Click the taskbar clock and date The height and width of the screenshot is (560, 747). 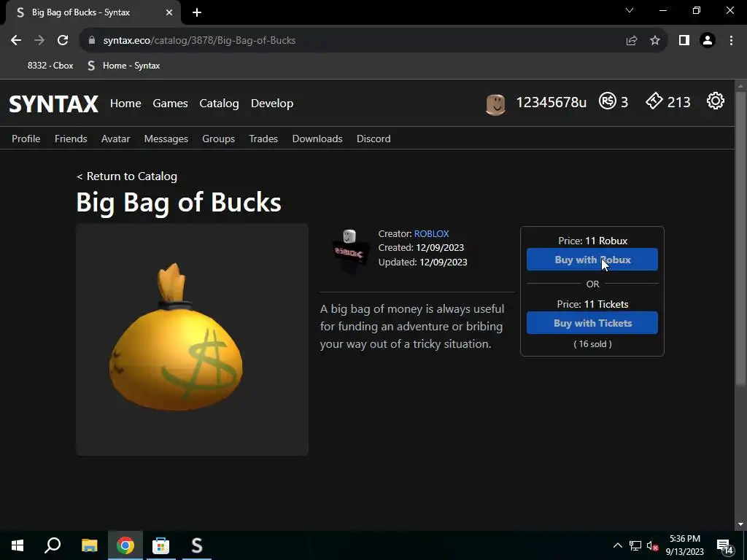[684, 545]
